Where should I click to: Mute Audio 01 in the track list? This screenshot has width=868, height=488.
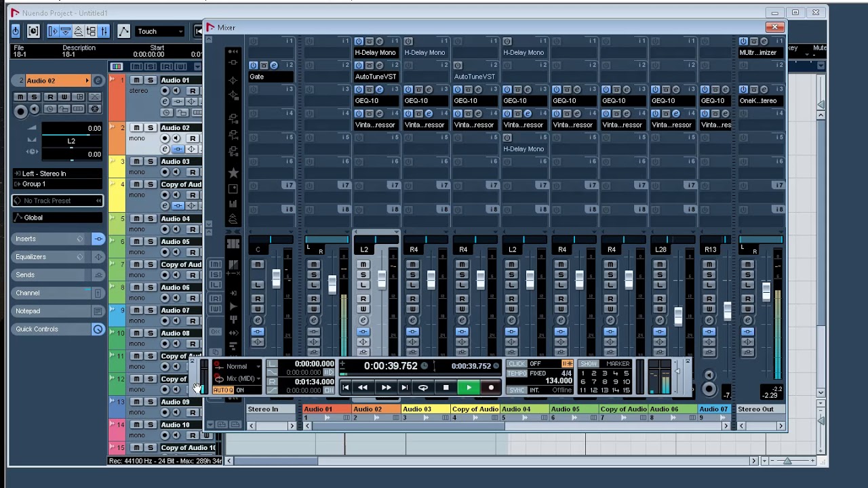136,80
